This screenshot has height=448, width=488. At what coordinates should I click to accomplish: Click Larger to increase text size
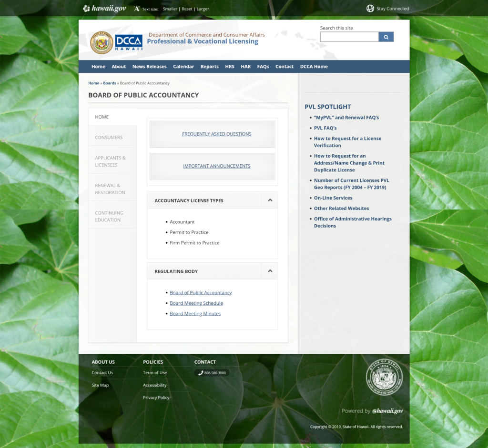click(203, 9)
